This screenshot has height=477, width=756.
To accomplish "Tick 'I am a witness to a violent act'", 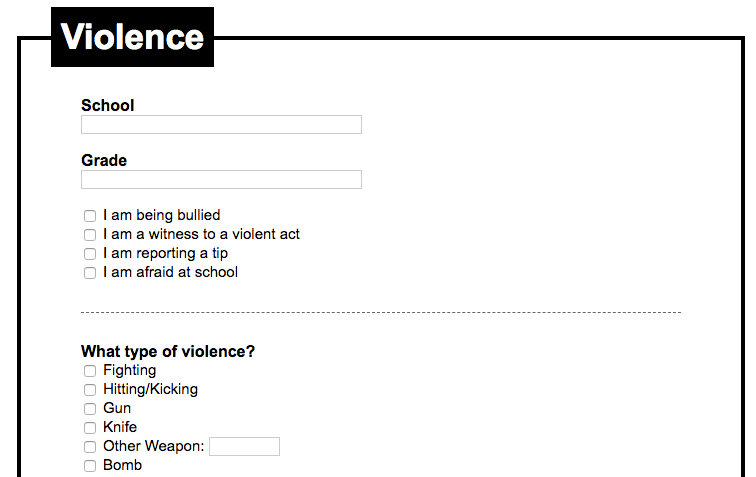I will pyautogui.click(x=90, y=235).
